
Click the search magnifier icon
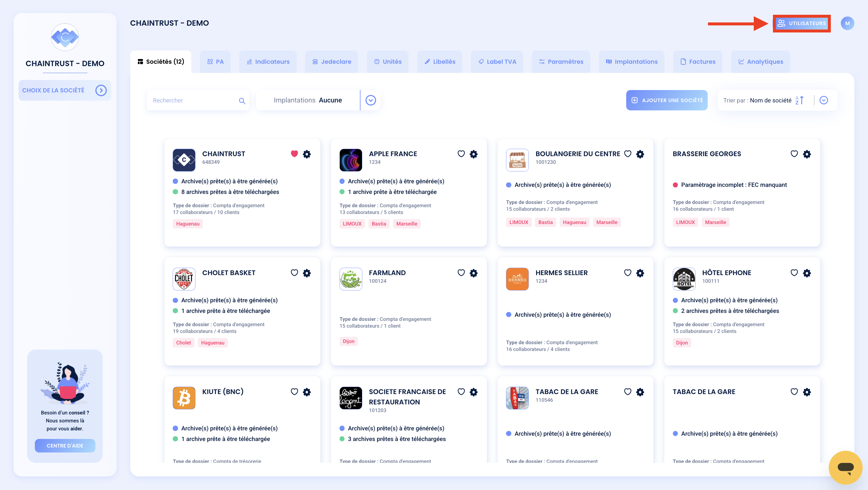pyautogui.click(x=242, y=101)
